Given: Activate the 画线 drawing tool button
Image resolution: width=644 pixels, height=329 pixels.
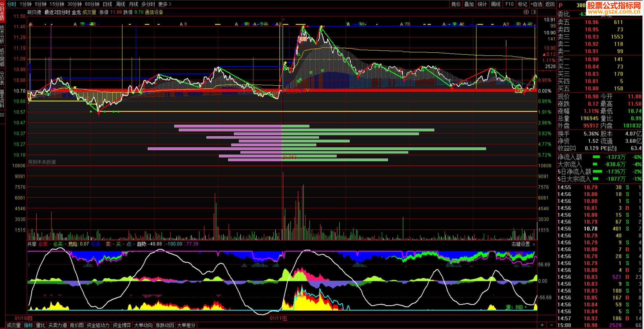Looking at the screenshot, I should point(496,4).
